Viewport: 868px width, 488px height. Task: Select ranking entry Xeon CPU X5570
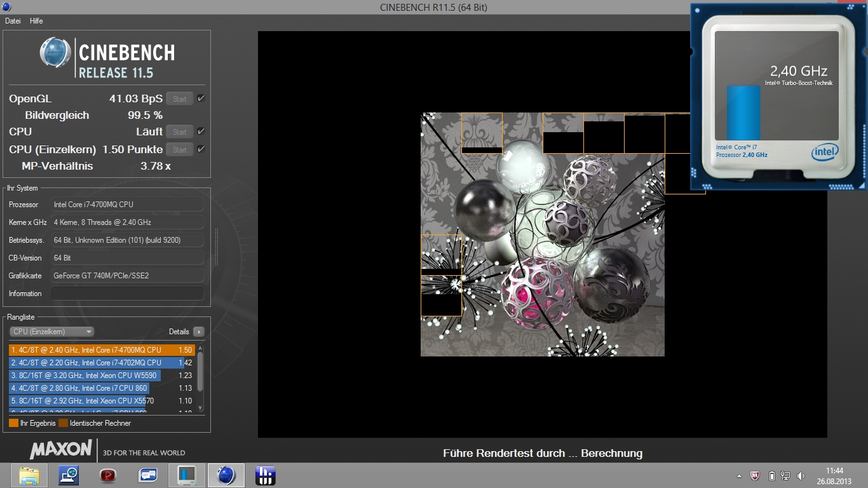[x=102, y=401]
